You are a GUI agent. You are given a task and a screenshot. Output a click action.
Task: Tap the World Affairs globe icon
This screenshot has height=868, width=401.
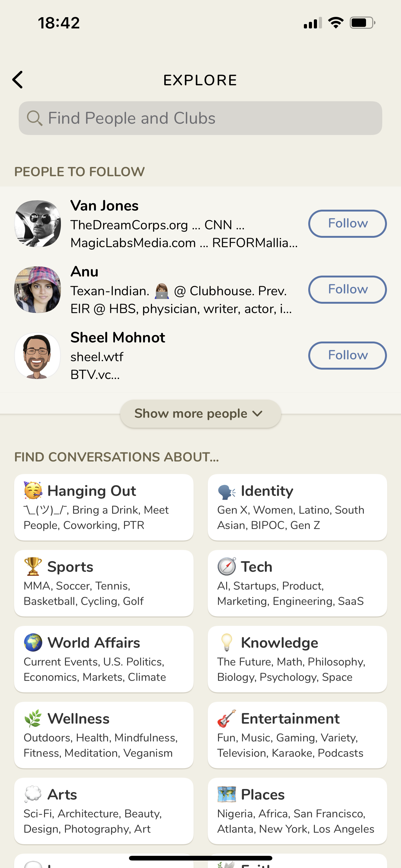click(33, 643)
